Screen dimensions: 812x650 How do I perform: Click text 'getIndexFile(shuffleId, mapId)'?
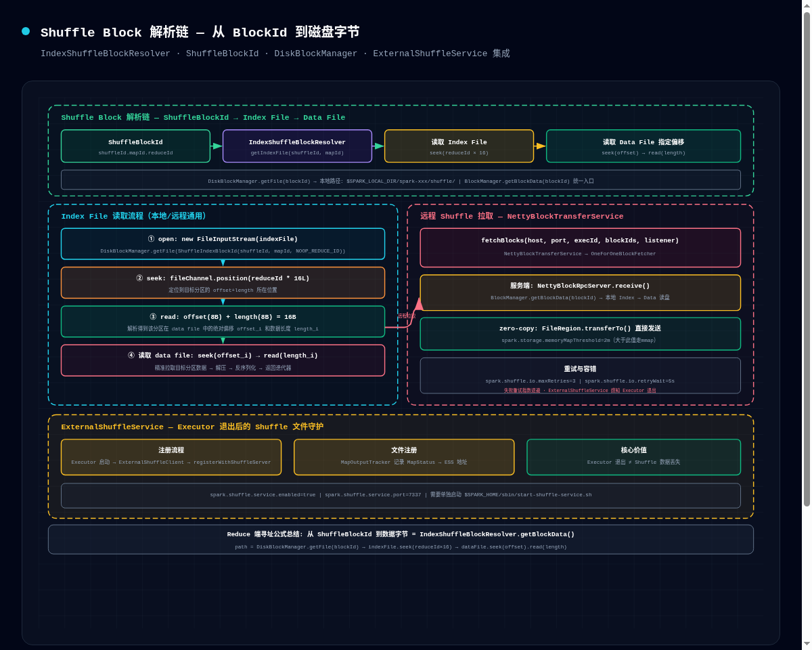[x=297, y=152]
